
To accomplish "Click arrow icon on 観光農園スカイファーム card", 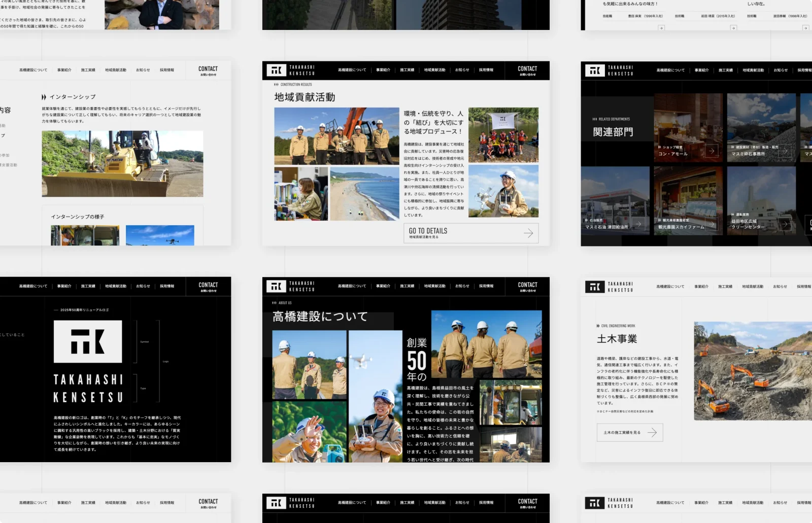I will [x=712, y=224].
